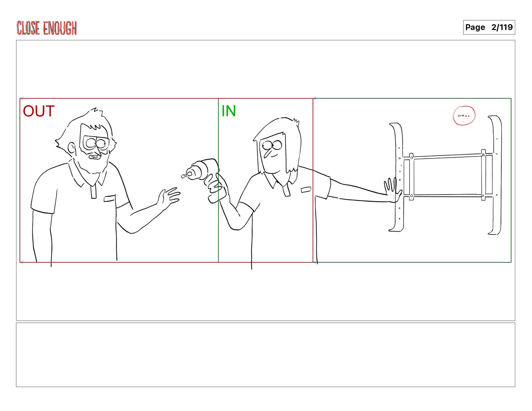Click the red OUT camera label
The image size is (532, 411).
39,111
